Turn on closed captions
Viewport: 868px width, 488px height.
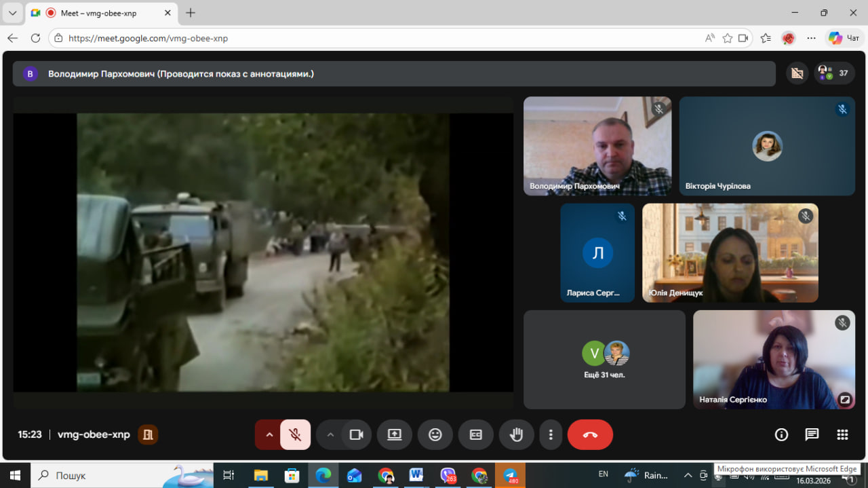[476, 435]
